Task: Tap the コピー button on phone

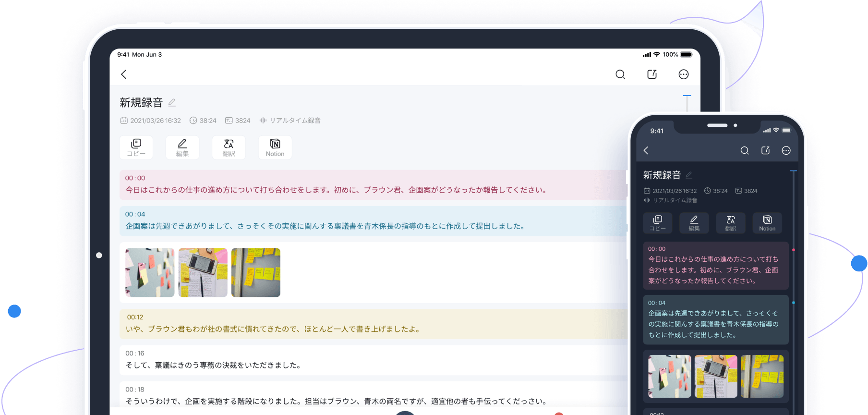Action: pyautogui.click(x=658, y=223)
